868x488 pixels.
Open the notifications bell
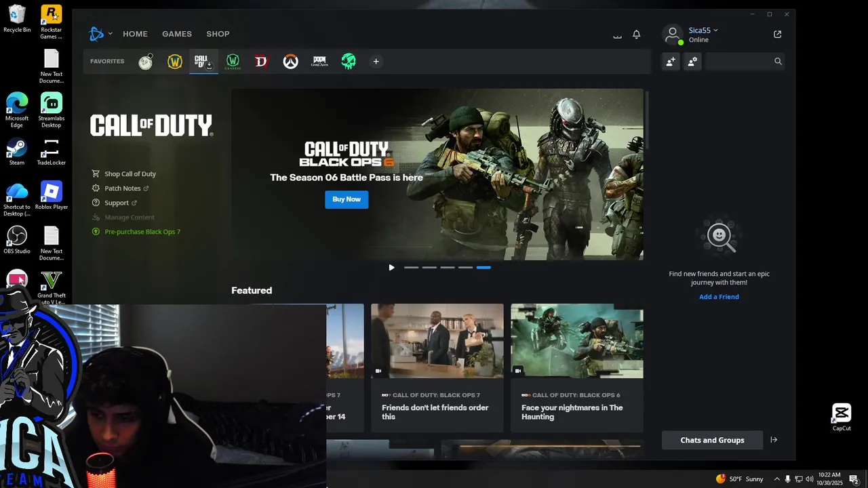pos(637,35)
